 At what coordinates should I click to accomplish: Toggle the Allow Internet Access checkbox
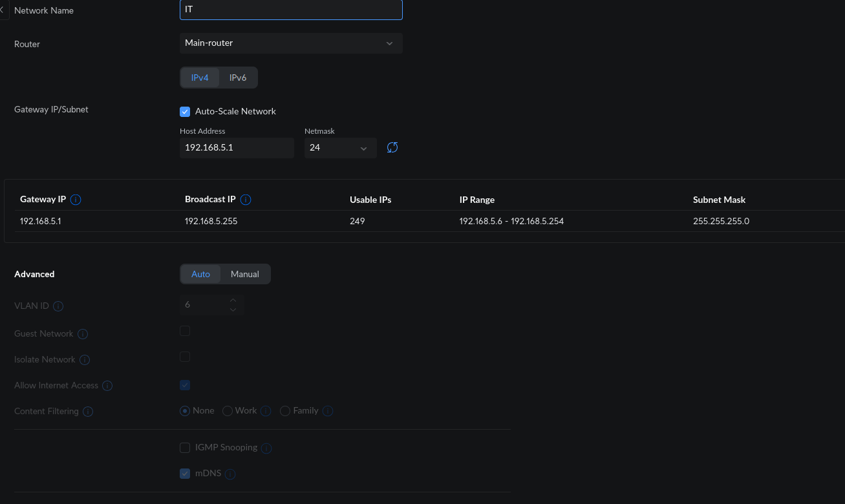tap(185, 385)
